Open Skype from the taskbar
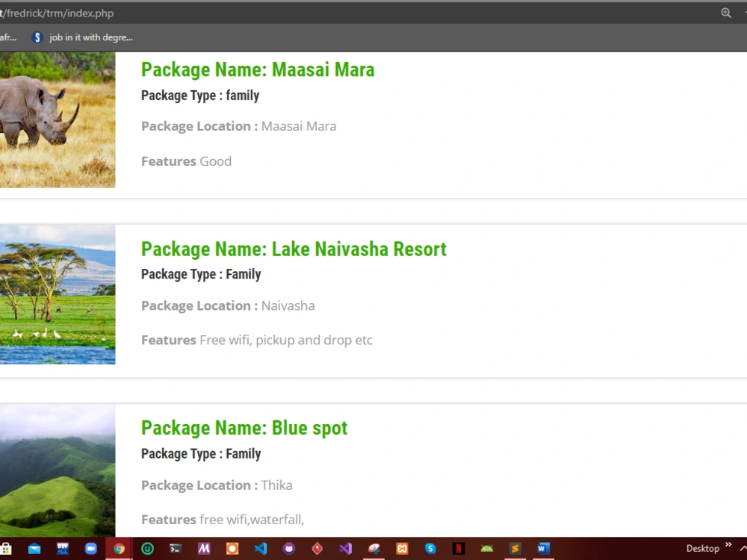The width and height of the screenshot is (747, 560). click(x=430, y=549)
